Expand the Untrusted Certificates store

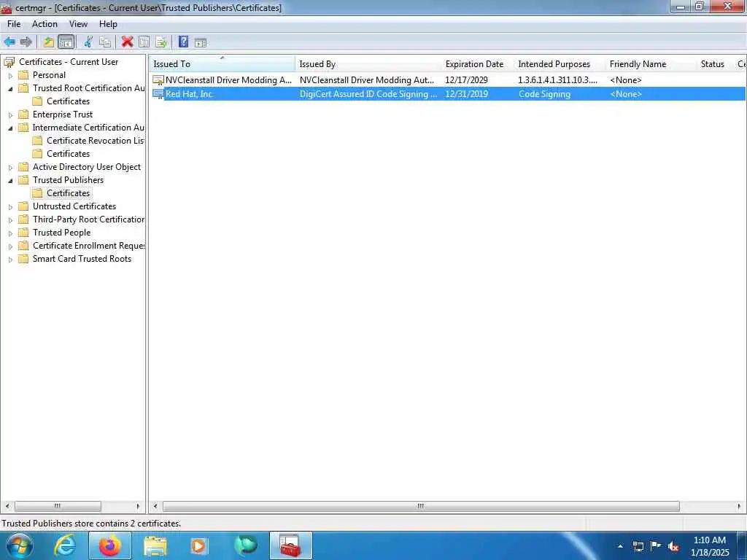[x=10, y=206]
